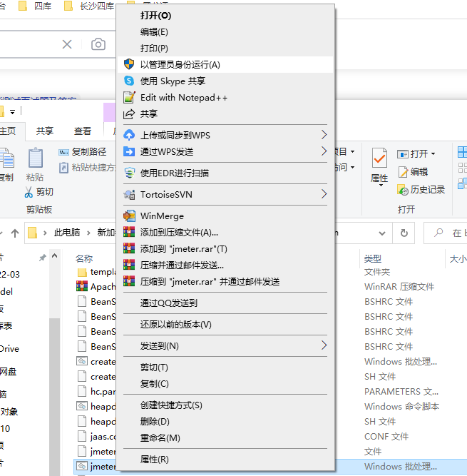467x476 pixels.
Task: Click the 复制路径 icon in the ribbon
Action: point(63,152)
